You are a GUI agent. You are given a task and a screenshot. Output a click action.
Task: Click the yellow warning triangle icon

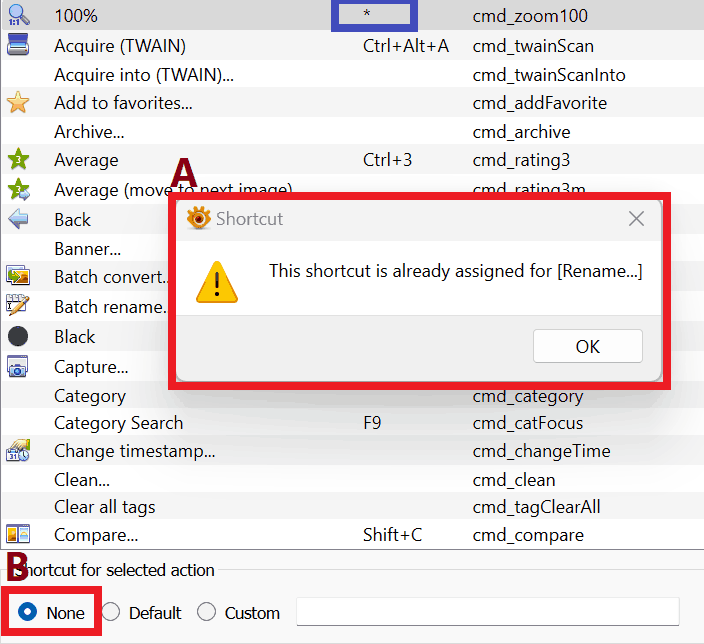(217, 282)
